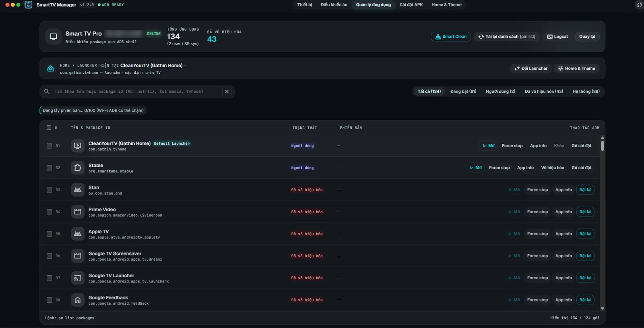
Task: Click the Google TV Screensaver app icon
Action: (78, 256)
